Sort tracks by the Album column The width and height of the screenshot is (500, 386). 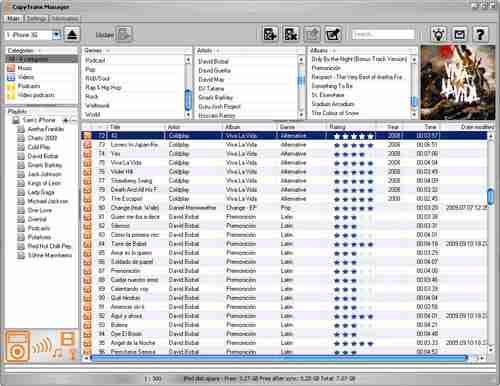coord(249,127)
